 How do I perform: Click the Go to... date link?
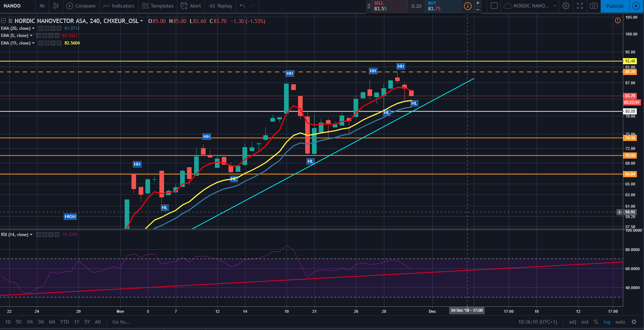click(x=121, y=322)
